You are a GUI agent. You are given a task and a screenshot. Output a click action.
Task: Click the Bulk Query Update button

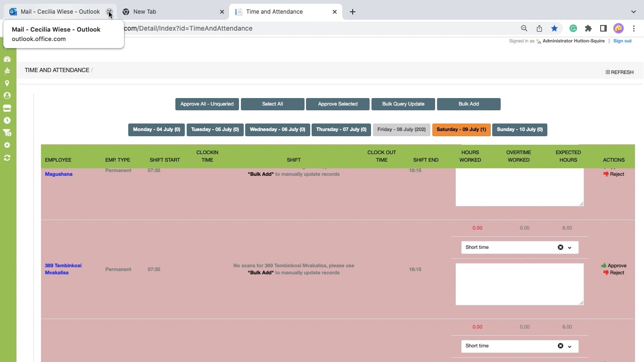click(403, 104)
